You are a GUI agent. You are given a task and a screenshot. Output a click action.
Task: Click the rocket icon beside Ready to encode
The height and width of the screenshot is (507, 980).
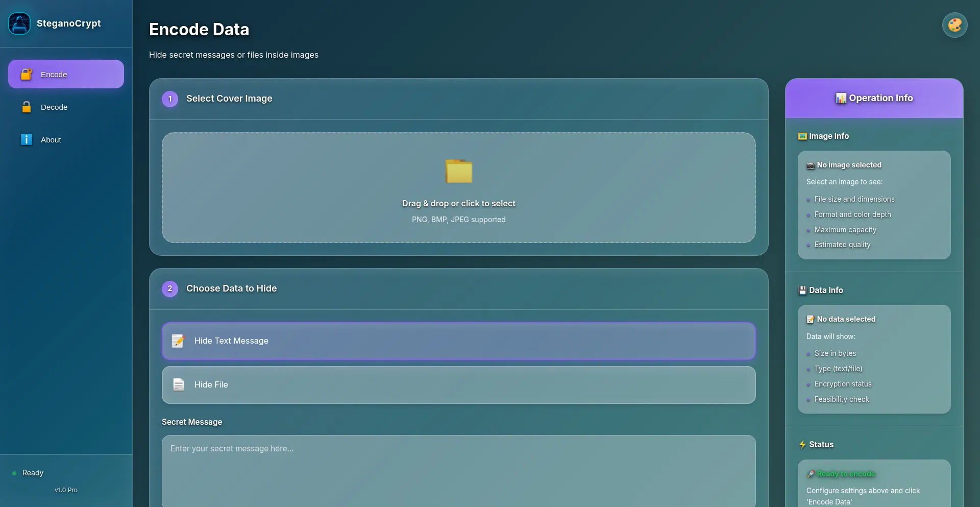[x=811, y=474]
